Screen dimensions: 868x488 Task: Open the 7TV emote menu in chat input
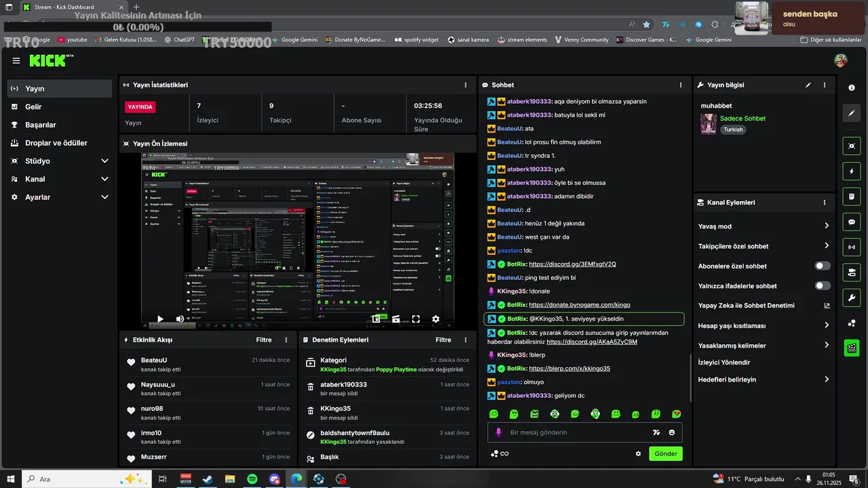click(656, 432)
